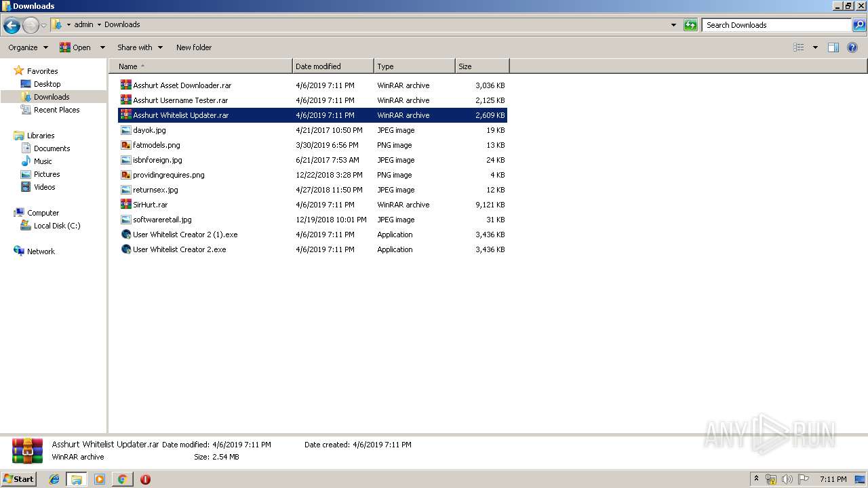This screenshot has height=488, width=868.
Task: Click the change view icon
Action: (799, 47)
